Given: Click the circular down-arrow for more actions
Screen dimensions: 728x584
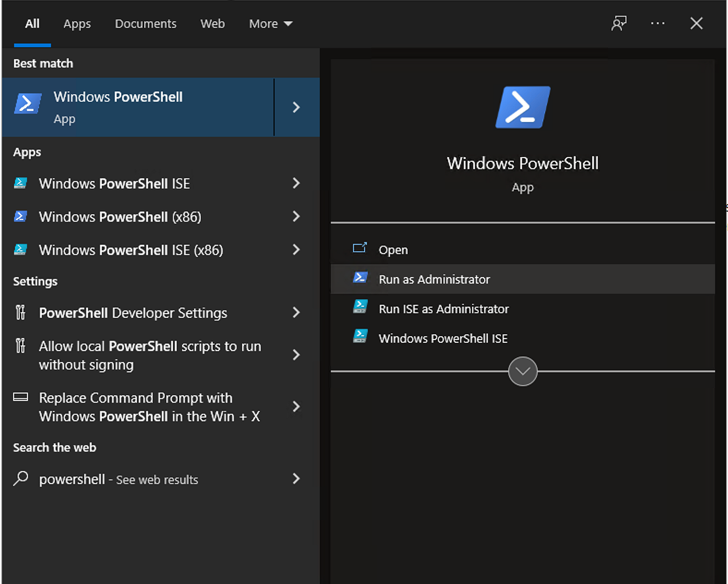Looking at the screenshot, I should (x=523, y=371).
